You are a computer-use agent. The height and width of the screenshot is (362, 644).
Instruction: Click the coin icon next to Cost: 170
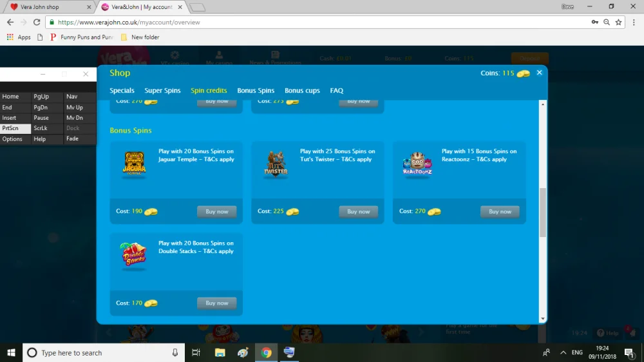[x=151, y=303]
